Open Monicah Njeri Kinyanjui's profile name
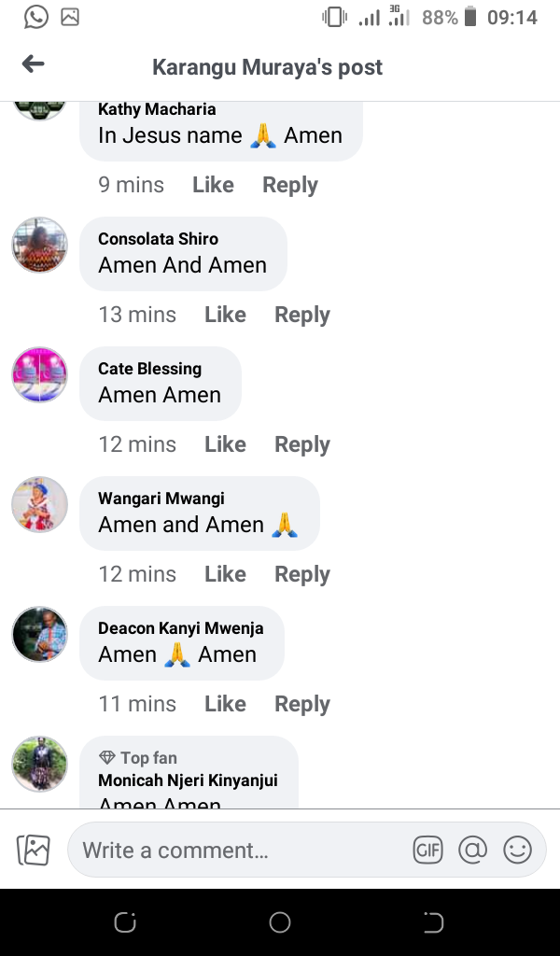Image resolution: width=560 pixels, height=956 pixels. [188, 780]
